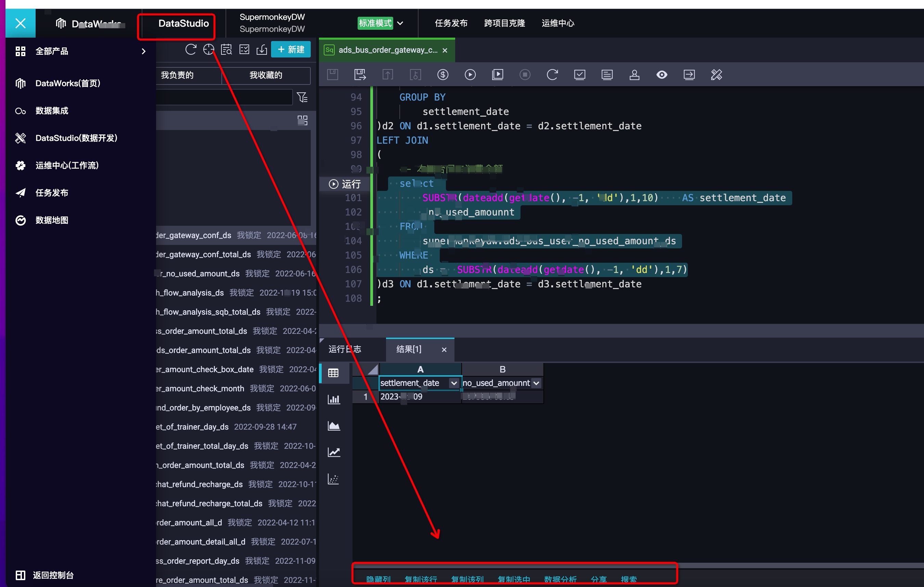Viewport: 924px width, 587px height.
Task: Click the grid layout icon above folder tree
Action: pyautogui.click(x=303, y=120)
